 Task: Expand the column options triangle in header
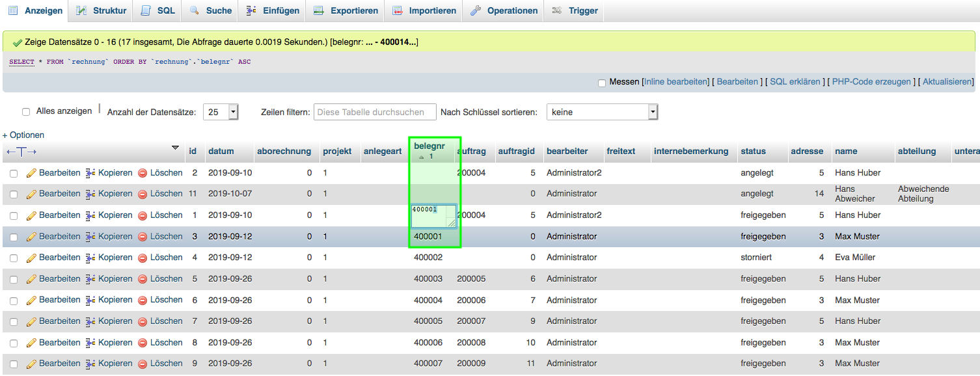tap(175, 148)
